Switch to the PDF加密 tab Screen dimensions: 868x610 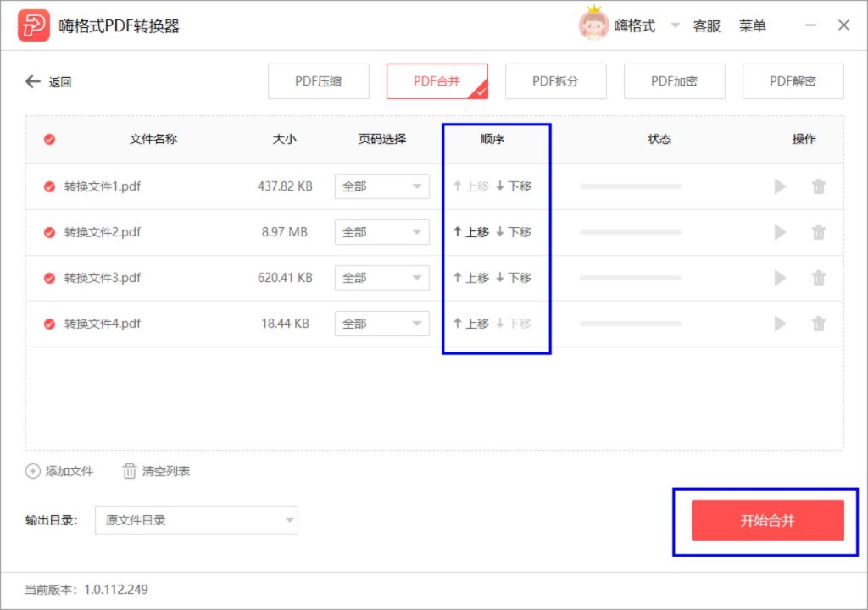674,81
